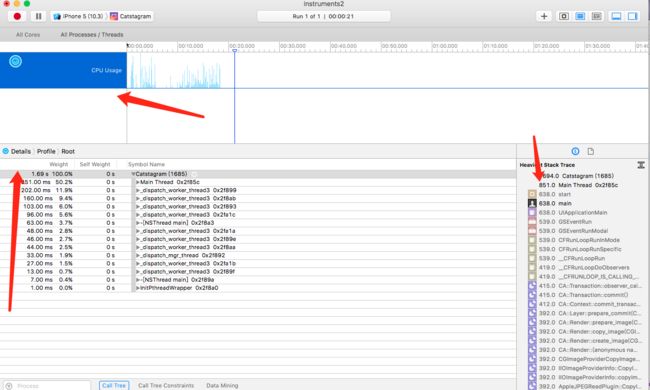Select the start frame icon in stack trace
This screenshot has width=650, height=390.
point(532,194)
